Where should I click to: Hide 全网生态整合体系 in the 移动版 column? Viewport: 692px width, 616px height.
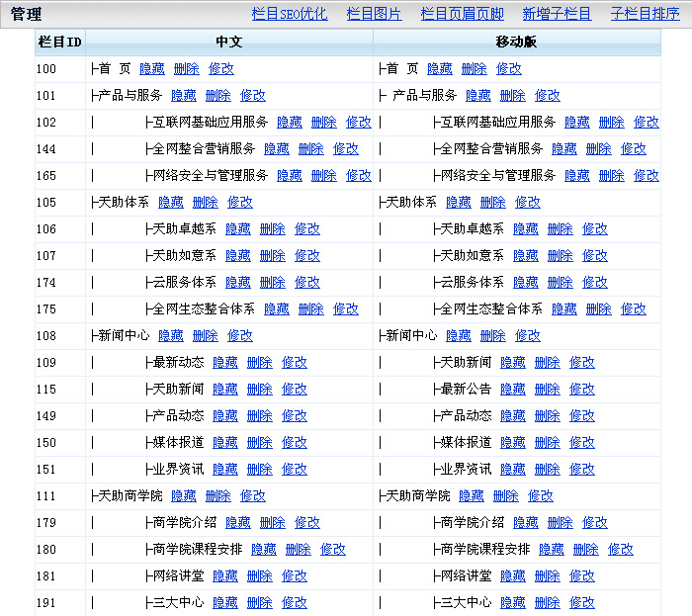pyautogui.click(x=564, y=309)
